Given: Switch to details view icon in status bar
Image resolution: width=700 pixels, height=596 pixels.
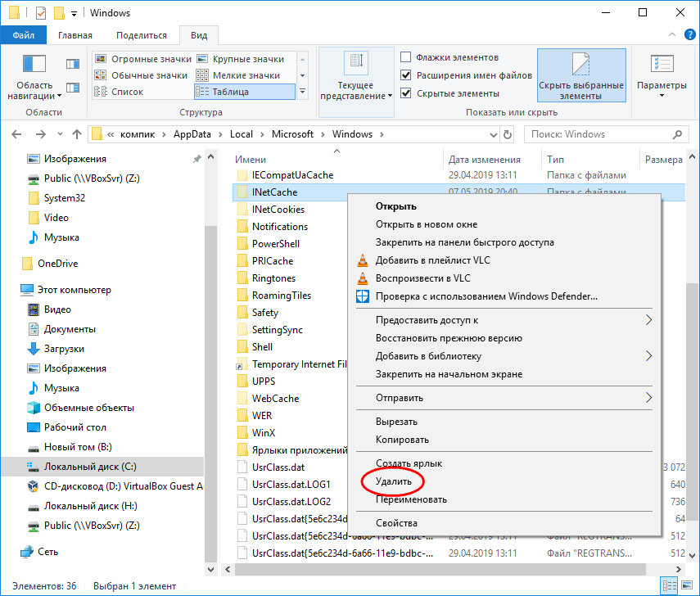Looking at the screenshot, I should click(669, 585).
